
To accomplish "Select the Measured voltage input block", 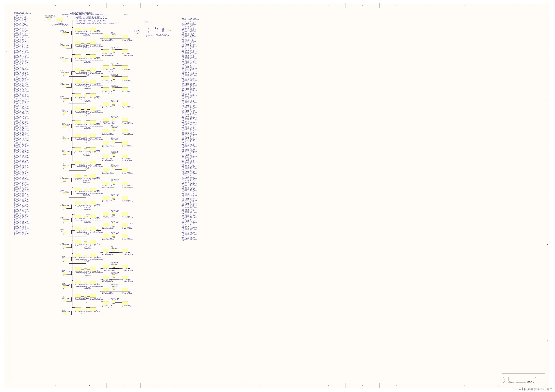I will tap(49, 19).
